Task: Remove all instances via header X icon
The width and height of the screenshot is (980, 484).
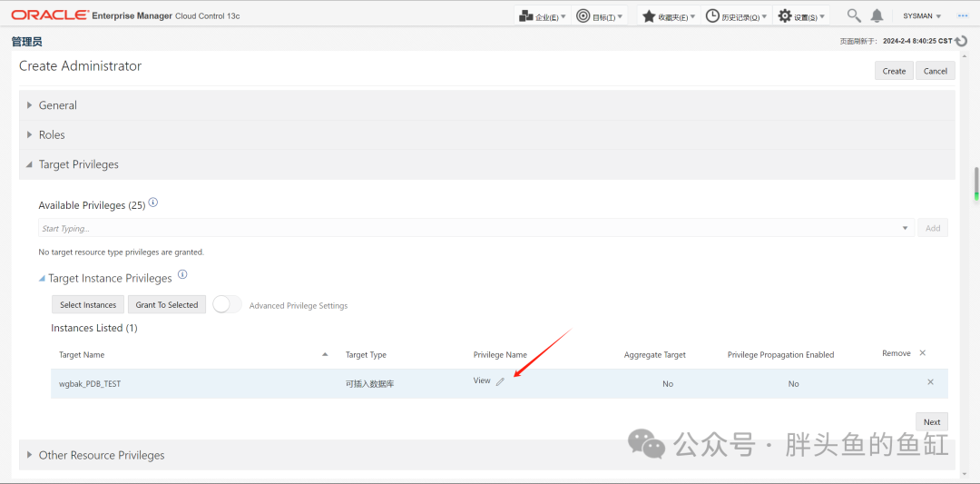Action: pyautogui.click(x=923, y=352)
